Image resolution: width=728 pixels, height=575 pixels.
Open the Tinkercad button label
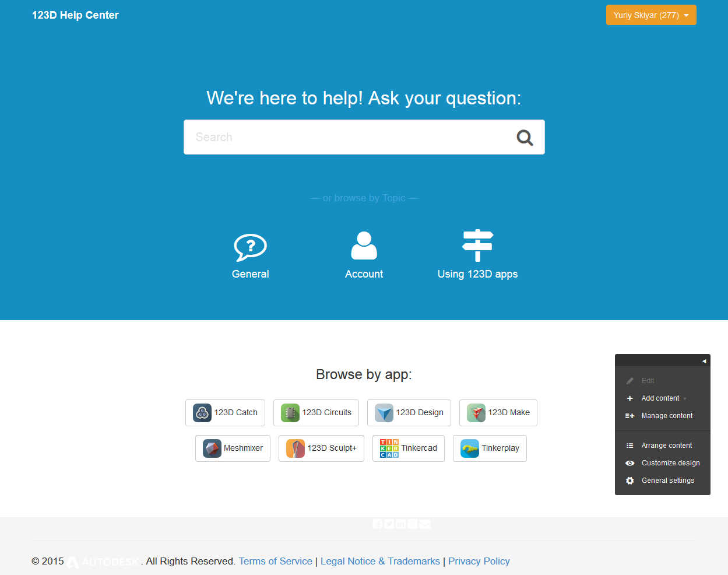click(419, 448)
